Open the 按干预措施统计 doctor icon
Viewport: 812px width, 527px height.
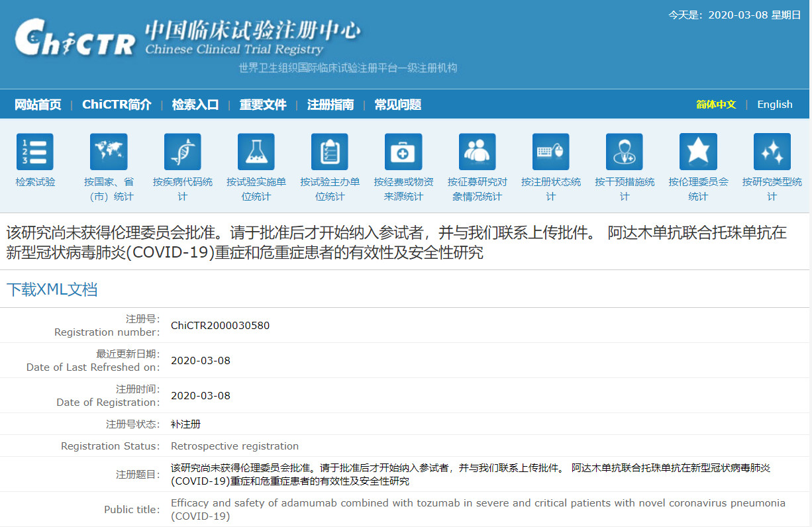pos(625,152)
